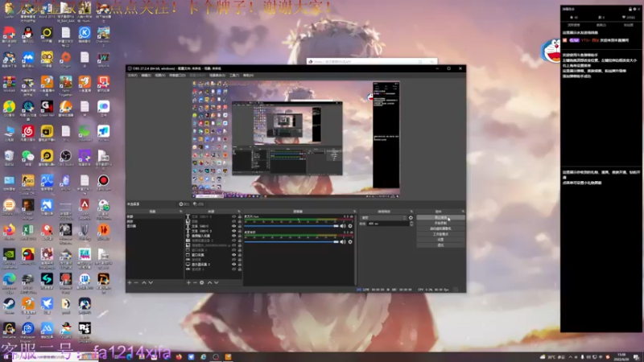Open the WinRAR desktop icon
Image resolution: width=644 pixels, height=362 pixels.
tap(9, 84)
